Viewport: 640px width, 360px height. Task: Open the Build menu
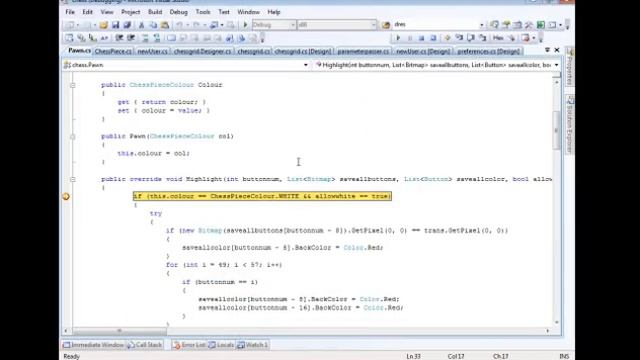pyautogui.click(x=155, y=12)
